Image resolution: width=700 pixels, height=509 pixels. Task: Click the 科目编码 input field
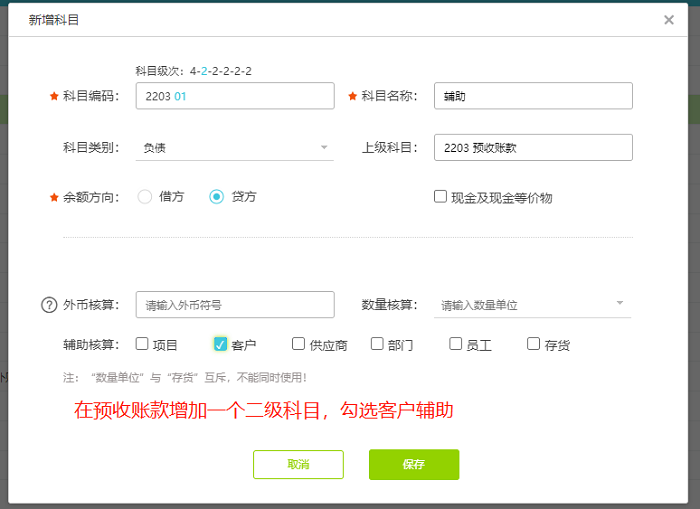(234, 96)
